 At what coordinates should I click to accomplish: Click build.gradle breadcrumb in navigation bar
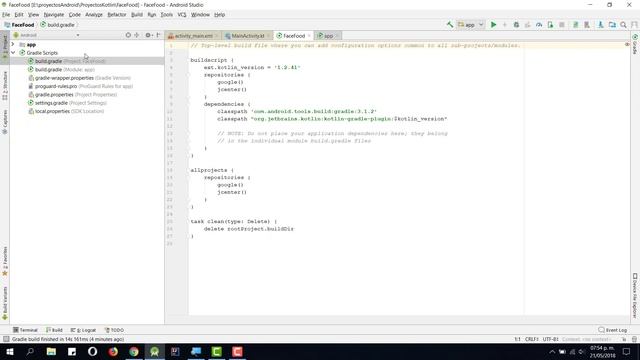pyautogui.click(x=57, y=25)
